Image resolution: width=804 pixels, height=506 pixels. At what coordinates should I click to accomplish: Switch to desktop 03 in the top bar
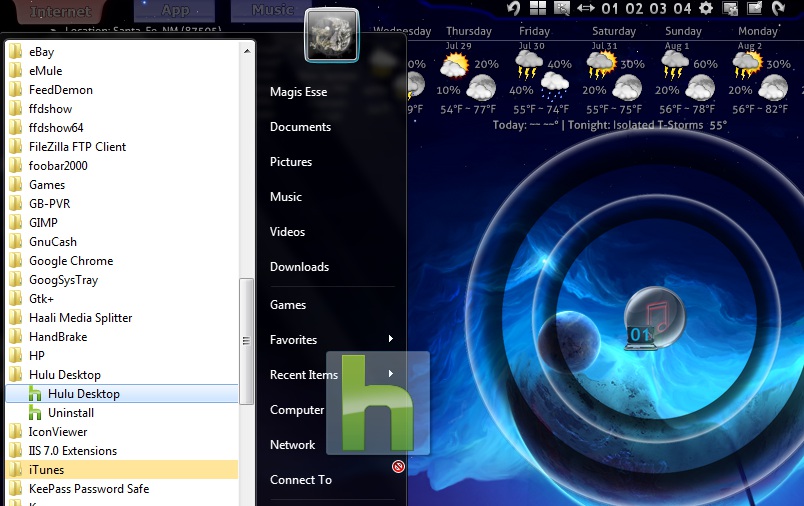coord(658,9)
